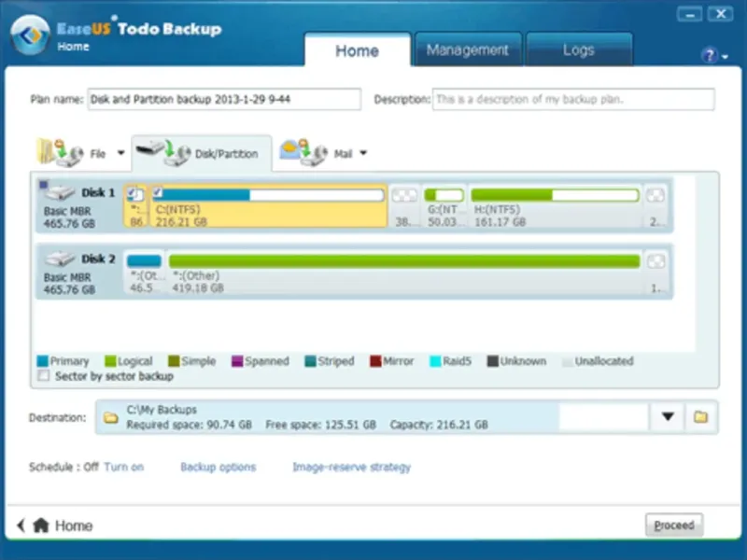Click the Disk/Partition backup icon
The width and height of the screenshot is (747, 560).
pos(162,152)
